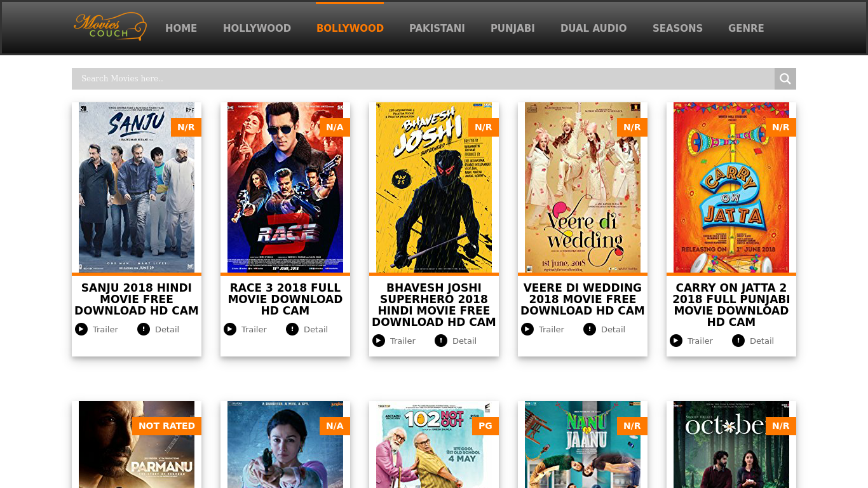Click the Carry On Jatta 2 poster
This screenshot has width=868, height=488.
coord(731,187)
